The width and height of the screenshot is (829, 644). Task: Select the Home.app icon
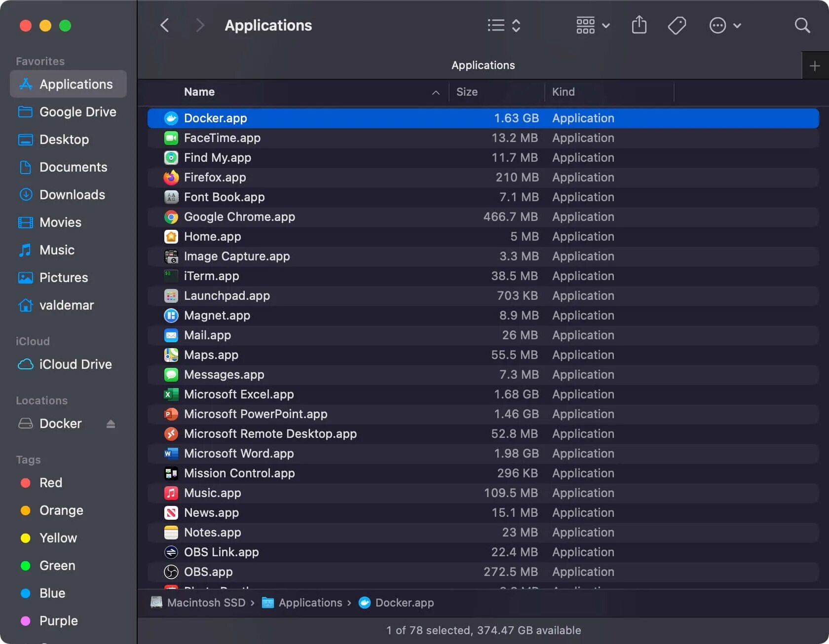point(171,237)
